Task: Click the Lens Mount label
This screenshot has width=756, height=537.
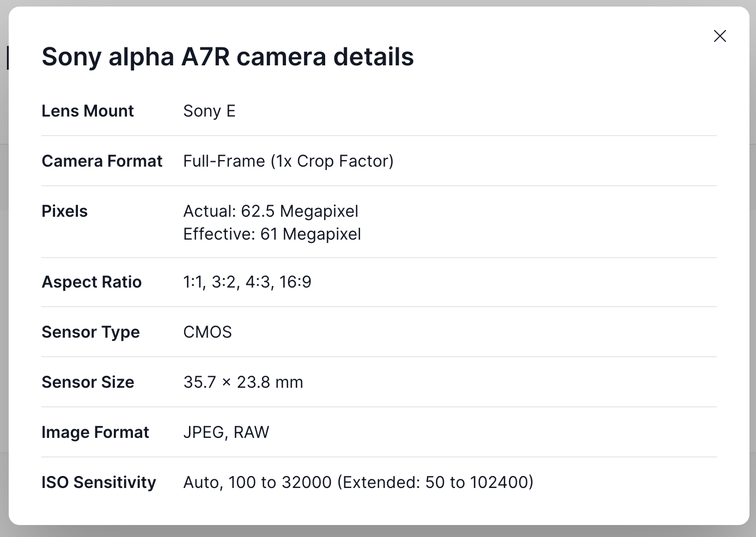Action: [88, 111]
